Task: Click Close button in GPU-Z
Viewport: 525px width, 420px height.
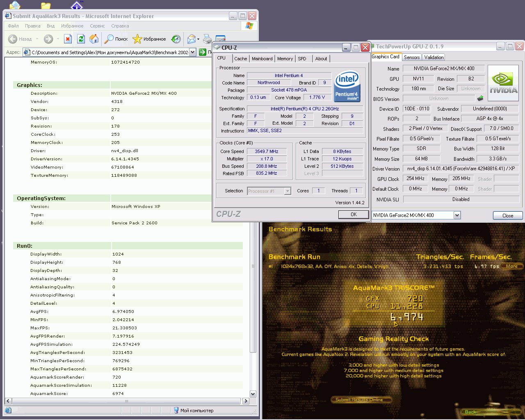Action: (x=508, y=216)
